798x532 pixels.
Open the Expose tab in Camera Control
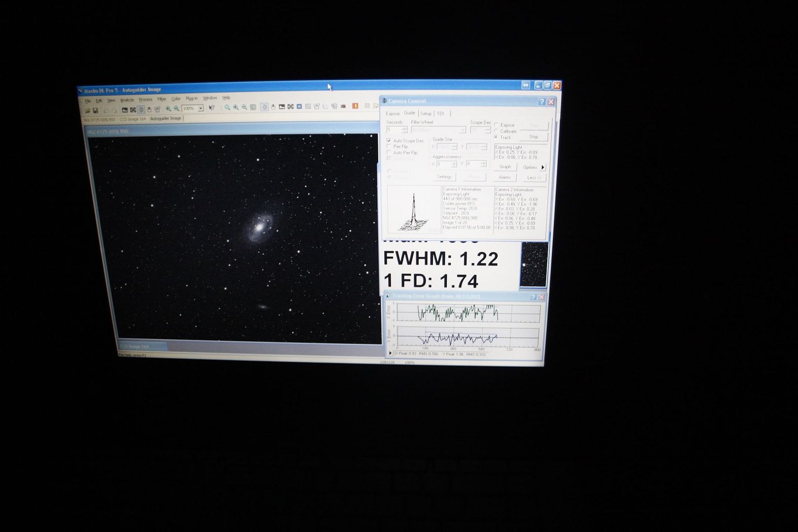pos(393,114)
